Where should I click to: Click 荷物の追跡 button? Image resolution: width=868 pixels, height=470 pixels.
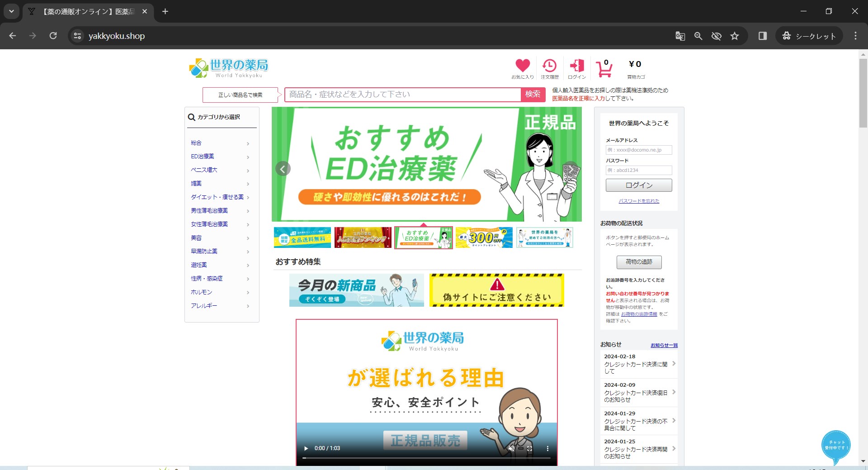click(x=639, y=262)
